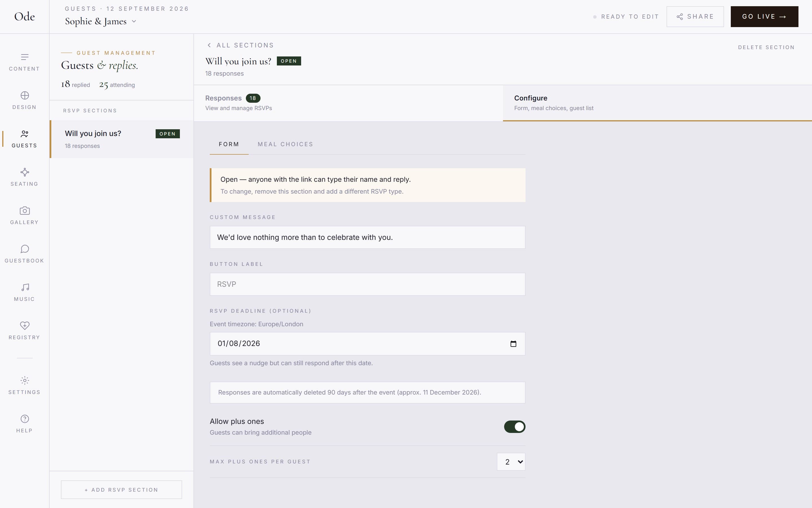Open the Guestbook speech bubble icon
The image size is (812, 508).
click(x=25, y=249)
